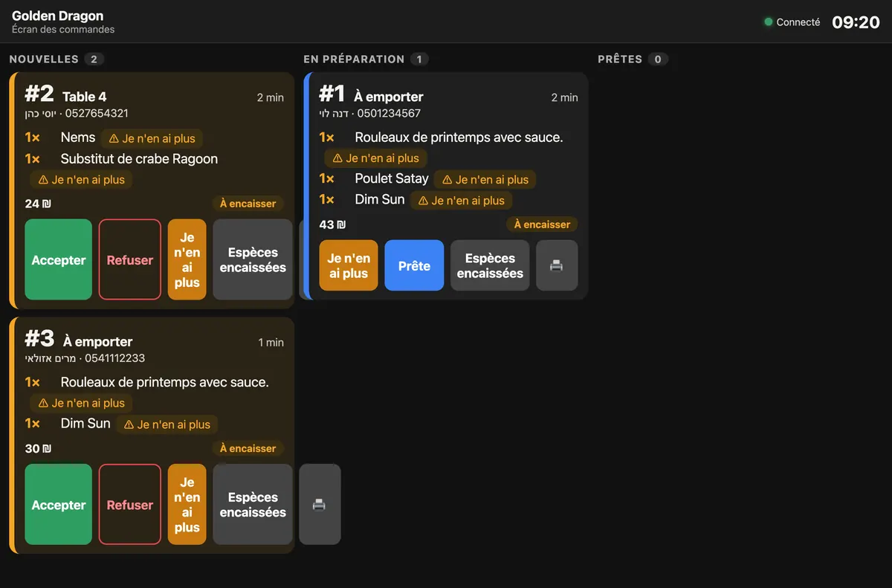Confirm cash collected for order #3

(x=253, y=505)
